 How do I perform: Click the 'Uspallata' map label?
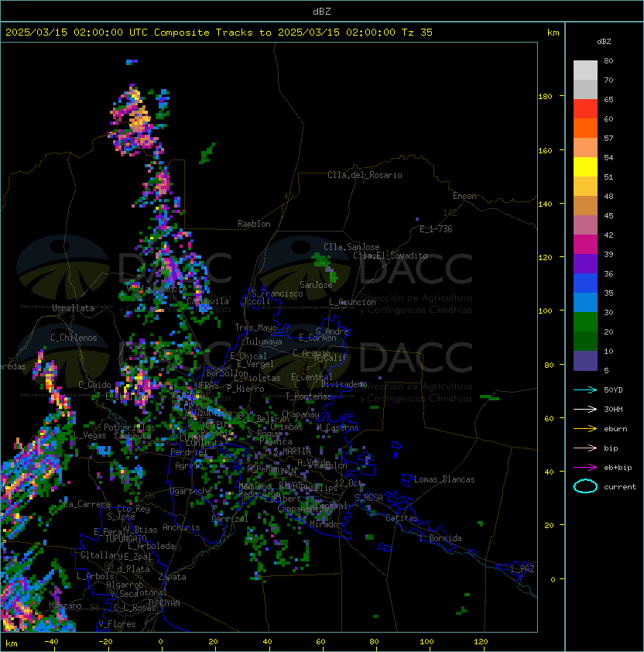pos(73,308)
